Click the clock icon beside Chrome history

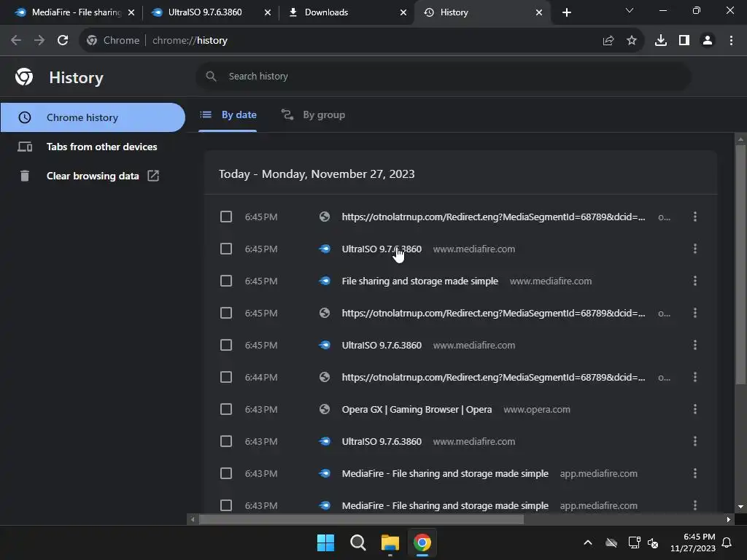25,117
